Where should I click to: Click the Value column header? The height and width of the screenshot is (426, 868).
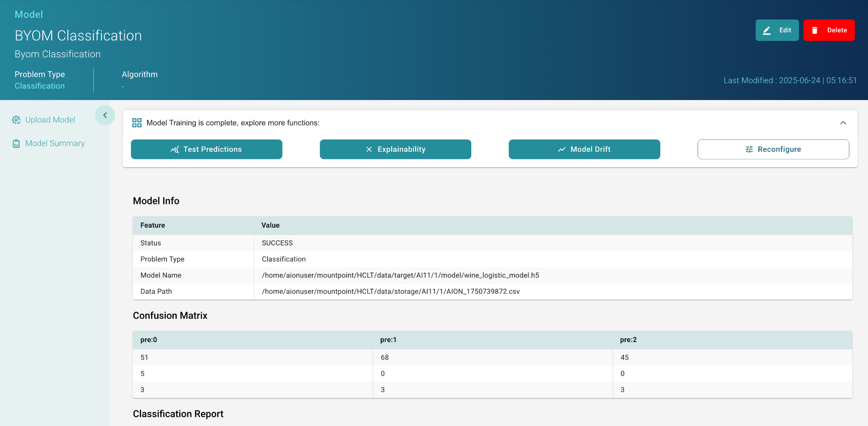(270, 226)
